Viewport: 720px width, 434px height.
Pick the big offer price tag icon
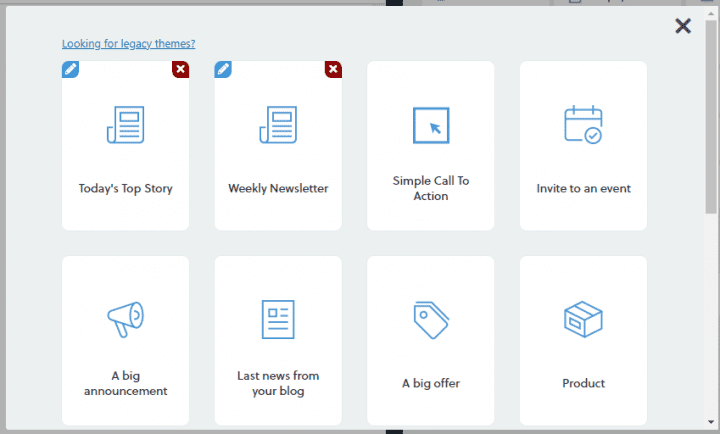(431, 320)
